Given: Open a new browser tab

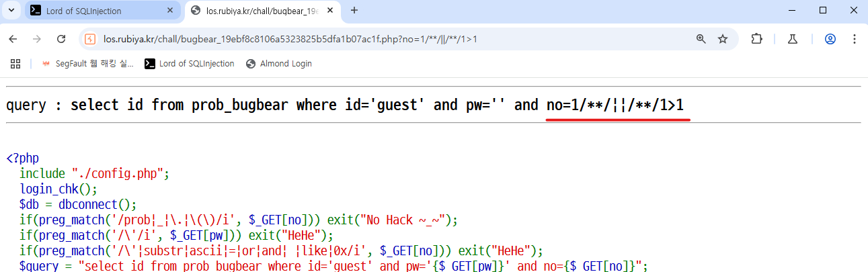Looking at the screenshot, I should point(354,10).
